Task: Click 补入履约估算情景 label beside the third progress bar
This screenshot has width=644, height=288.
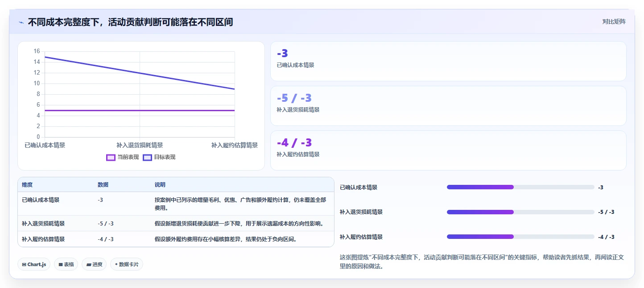Action: [361, 237]
